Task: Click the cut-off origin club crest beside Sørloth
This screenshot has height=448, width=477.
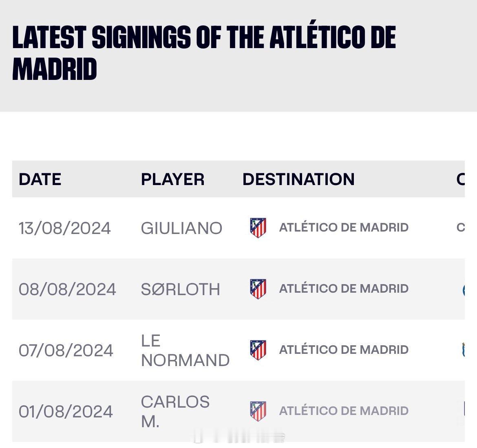Action: (x=463, y=289)
